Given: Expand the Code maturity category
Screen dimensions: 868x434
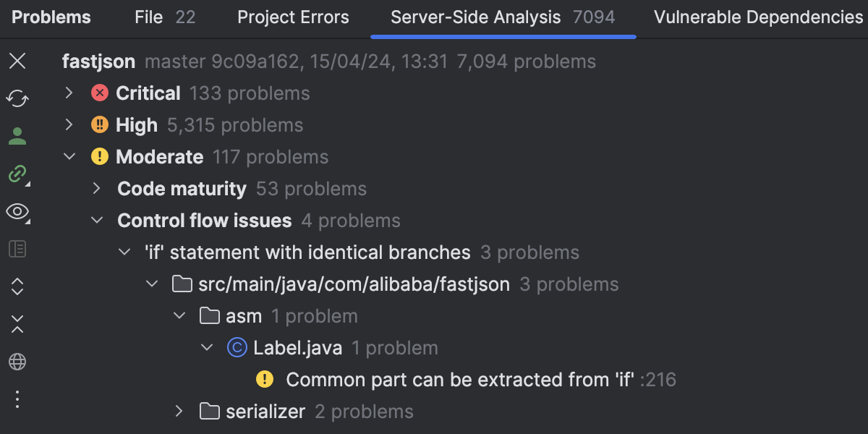Looking at the screenshot, I should 97,189.
